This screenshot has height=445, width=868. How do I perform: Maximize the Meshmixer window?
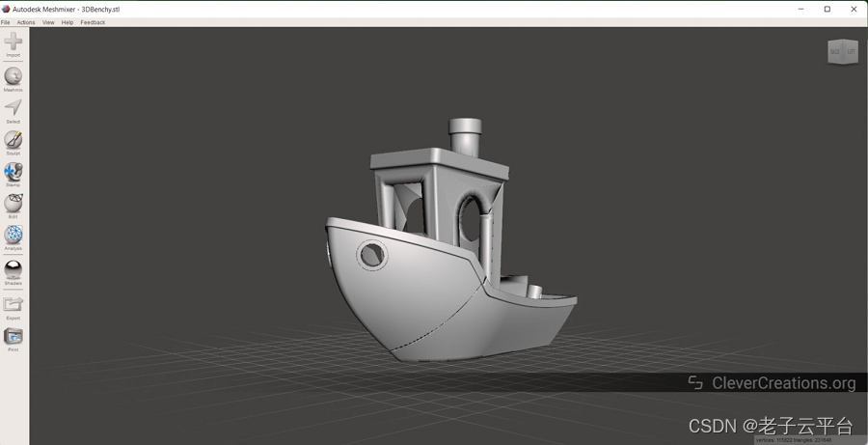click(x=827, y=9)
